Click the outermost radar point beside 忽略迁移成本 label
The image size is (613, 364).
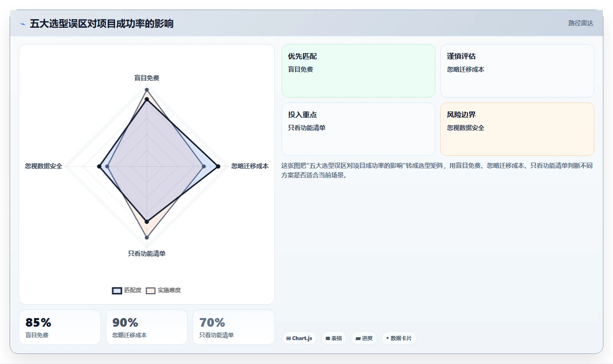218,166
